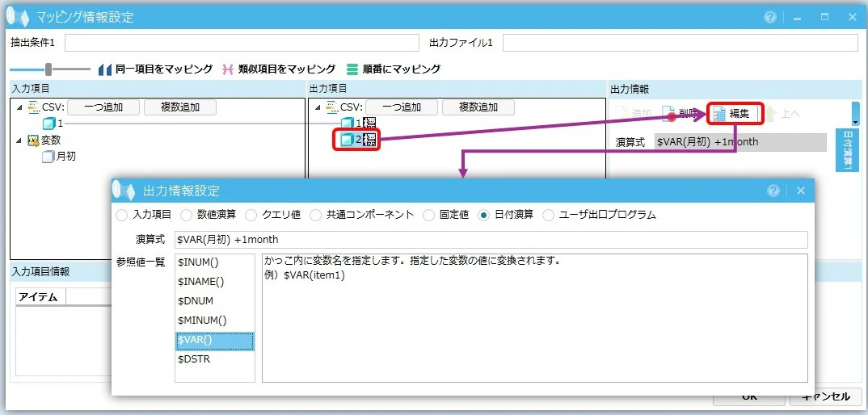The height and width of the screenshot is (415, 868).
Task: Click the 削除 delete toolbar button
Action: point(679,114)
